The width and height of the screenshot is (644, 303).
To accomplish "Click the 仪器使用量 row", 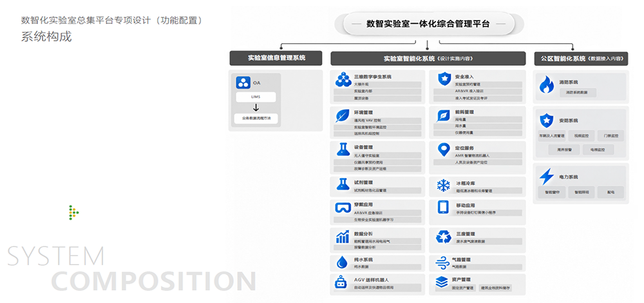I will coord(478,133).
